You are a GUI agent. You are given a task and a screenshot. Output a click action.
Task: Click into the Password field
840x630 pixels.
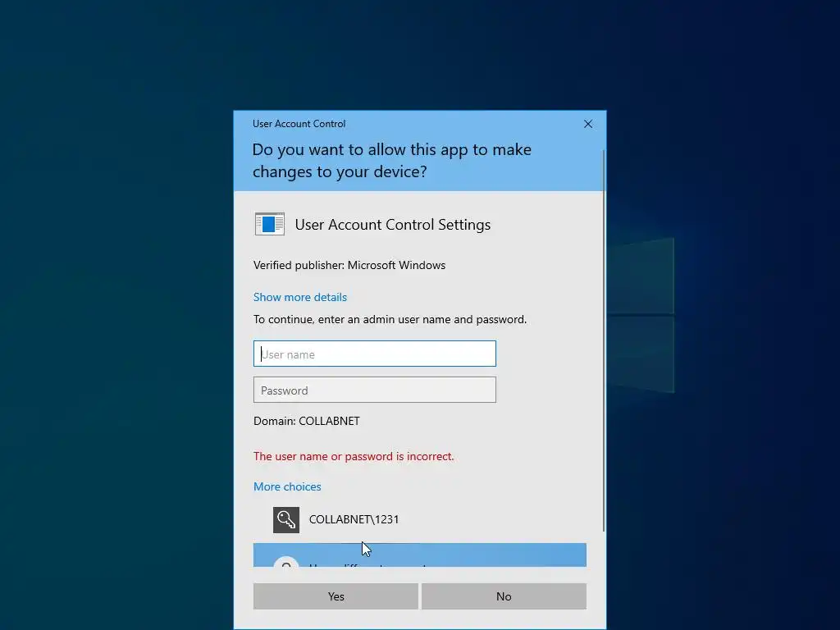(374, 390)
